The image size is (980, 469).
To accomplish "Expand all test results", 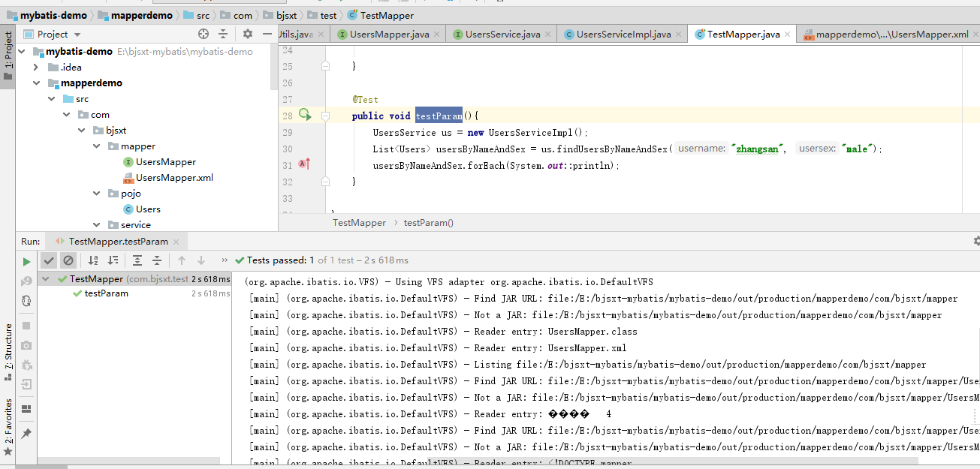I will pyautogui.click(x=137, y=260).
